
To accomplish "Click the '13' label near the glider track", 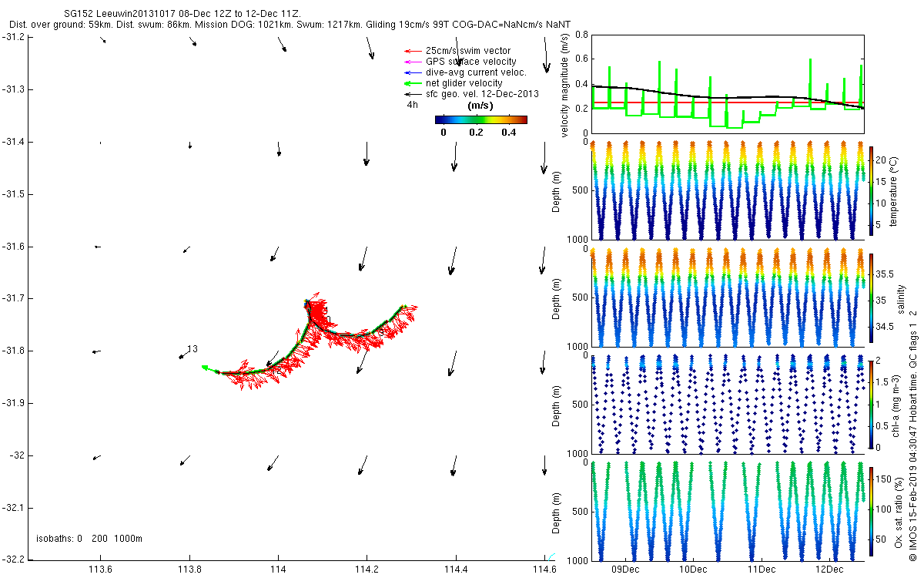I will [192, 349].
